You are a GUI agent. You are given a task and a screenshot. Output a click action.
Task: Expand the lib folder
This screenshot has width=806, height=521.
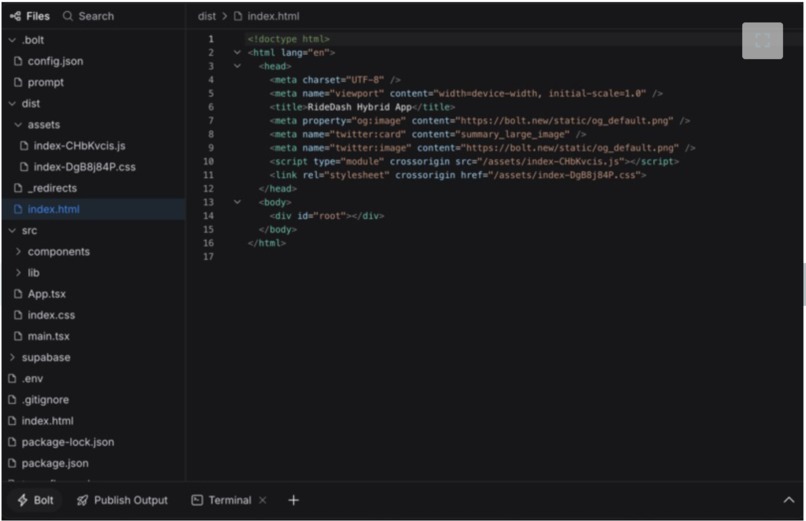(19, 272)
